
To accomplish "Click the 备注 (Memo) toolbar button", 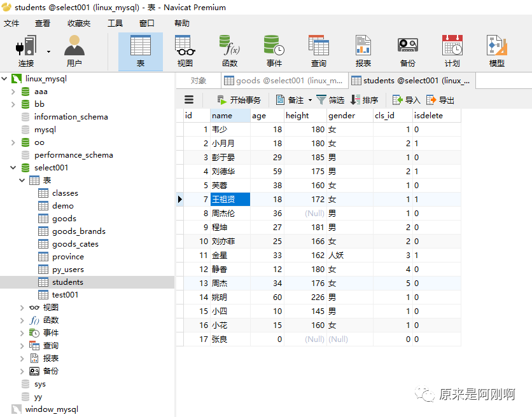I will point(290,100).
